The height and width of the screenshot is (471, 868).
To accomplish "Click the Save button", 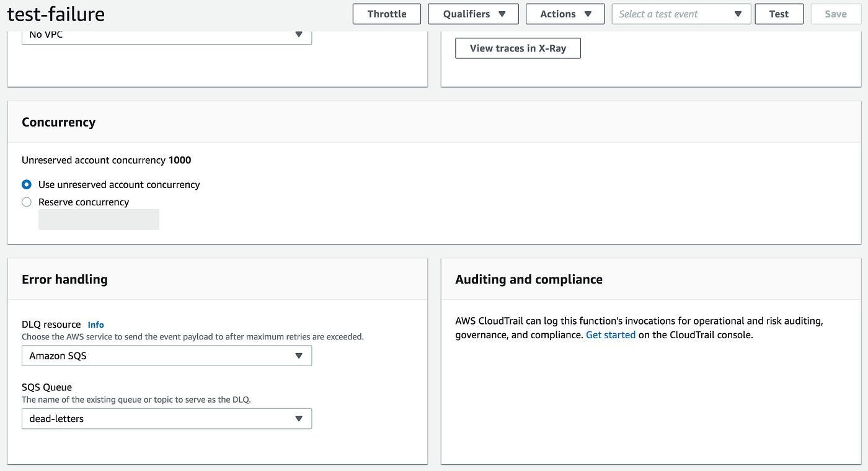I will point(835,14).
